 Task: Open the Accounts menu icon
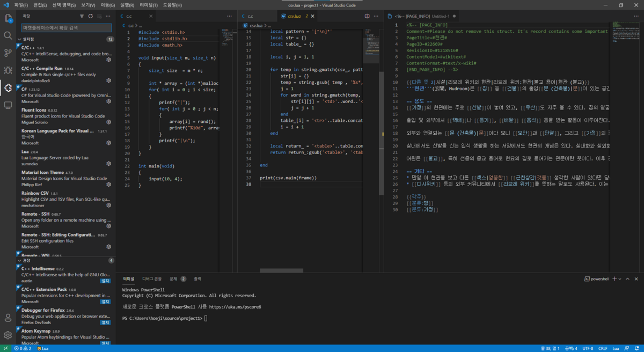click(x=8, y=318)
